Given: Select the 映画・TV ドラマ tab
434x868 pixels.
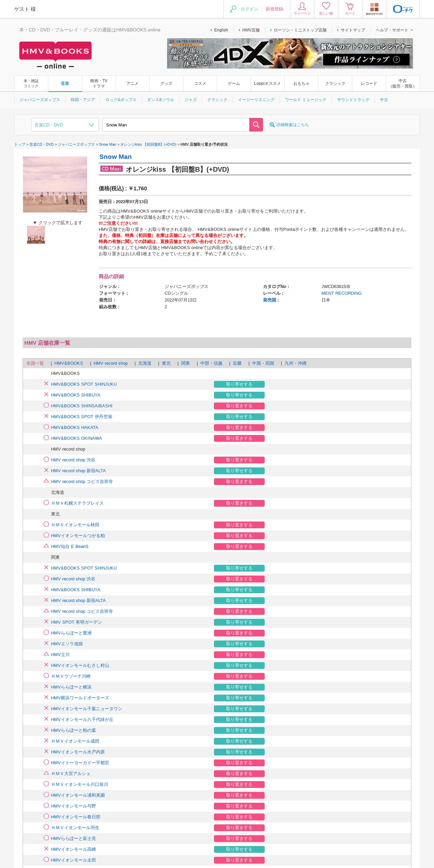Looking at the screenshot, I should pos(99,83).
